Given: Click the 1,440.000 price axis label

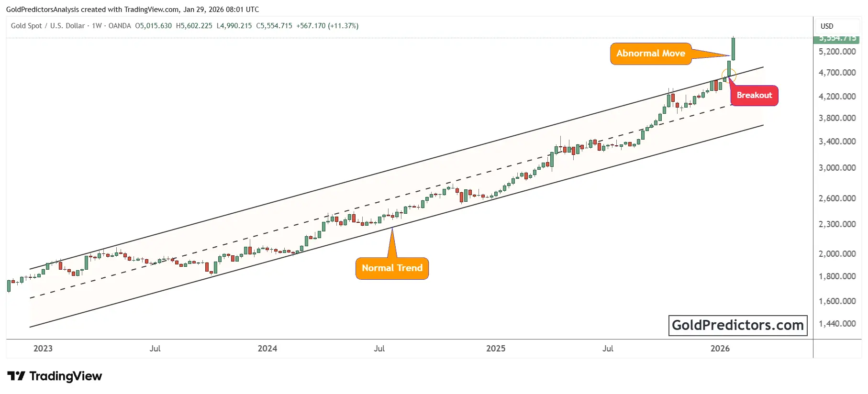Looking at the screenshot, I should pos(837,324).
